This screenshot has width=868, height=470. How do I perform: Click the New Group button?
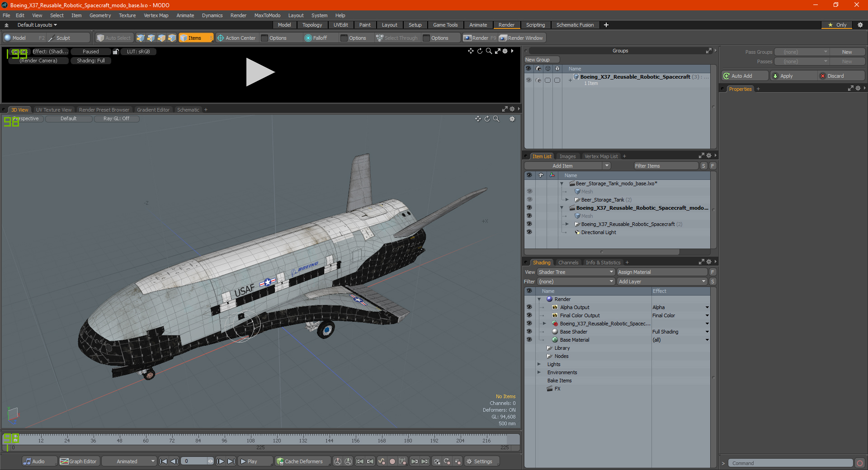coord(542,60)
